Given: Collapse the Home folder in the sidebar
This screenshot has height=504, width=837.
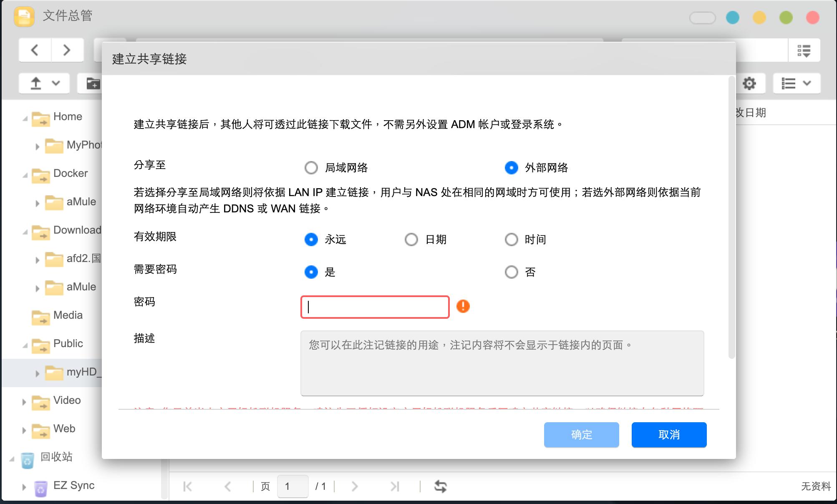Looking at the screenshot, I should click(24, 117).
